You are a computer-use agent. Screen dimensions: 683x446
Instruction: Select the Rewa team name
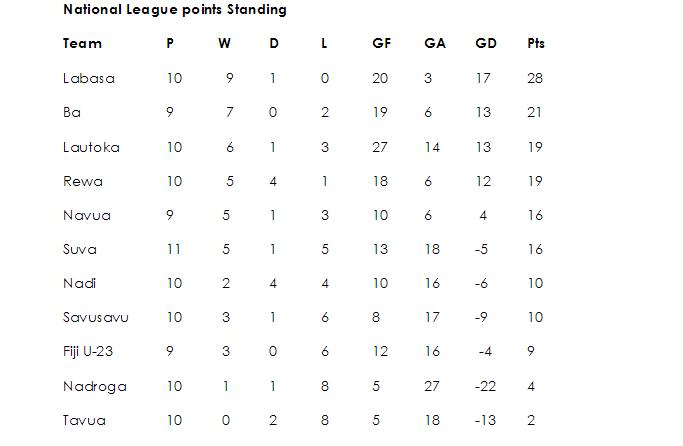pos(83,181)
